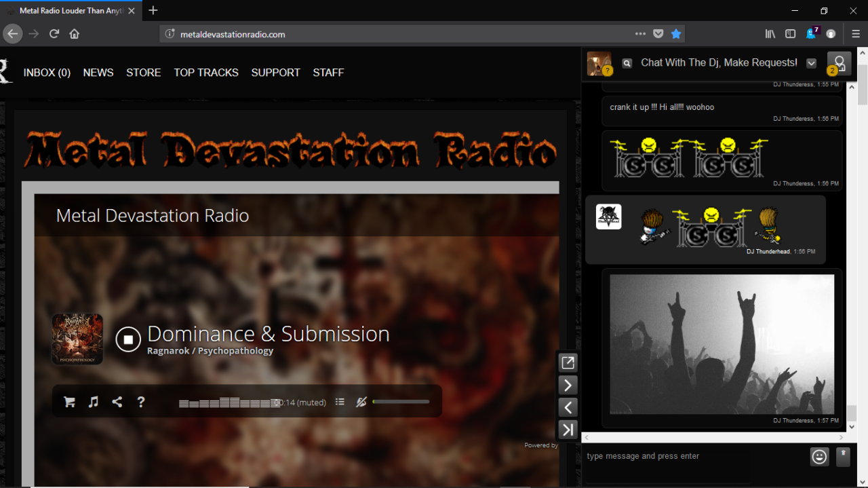The image size is (868, 488).
Task: Adjust the player volume slider
Action: 401,402
